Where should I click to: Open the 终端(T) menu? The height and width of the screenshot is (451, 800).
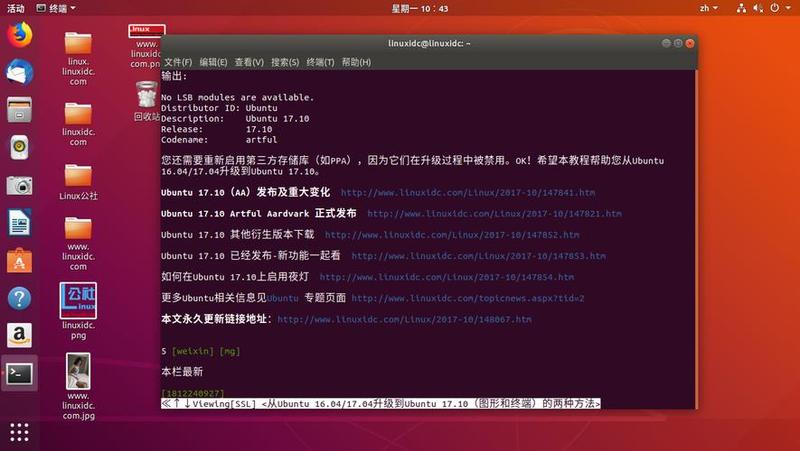[x=320, y=62]
